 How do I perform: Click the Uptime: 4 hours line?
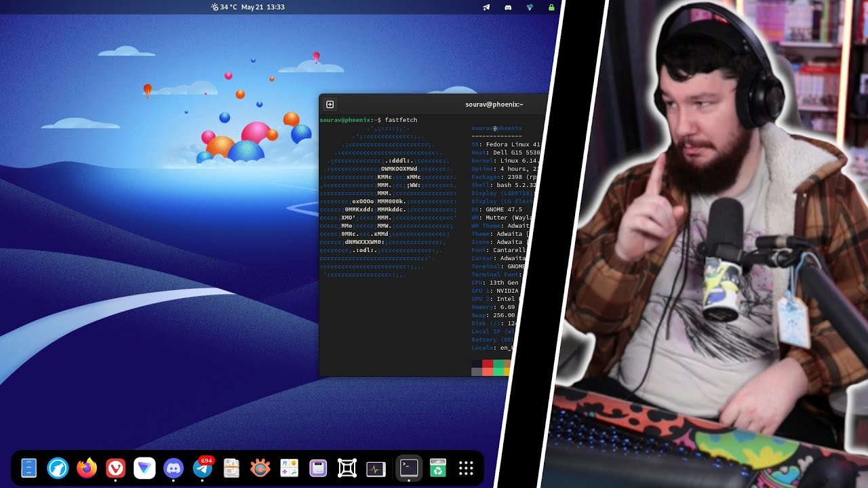click(x=506, y=169)
